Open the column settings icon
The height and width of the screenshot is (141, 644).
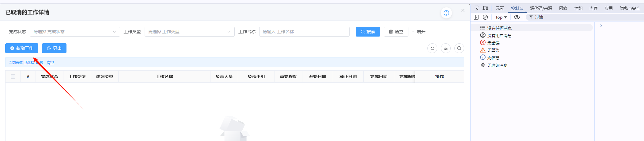click(x=445, y=48)
